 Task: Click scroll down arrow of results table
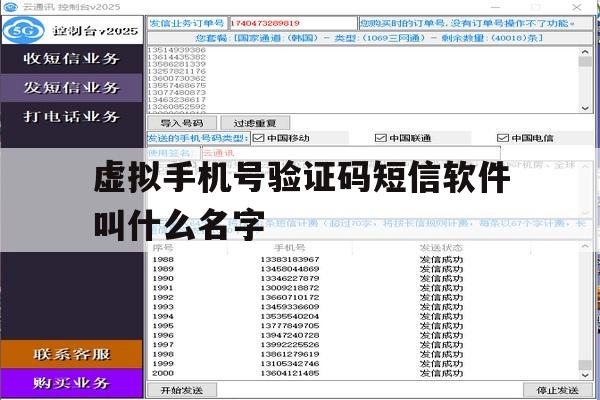[585, 375]
